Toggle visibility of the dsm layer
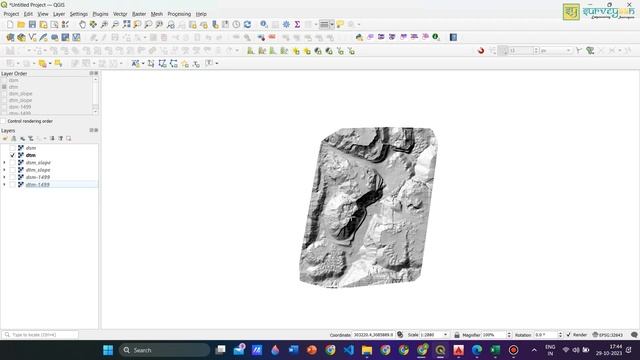The image size is (640, 360). tap(12, 148)
